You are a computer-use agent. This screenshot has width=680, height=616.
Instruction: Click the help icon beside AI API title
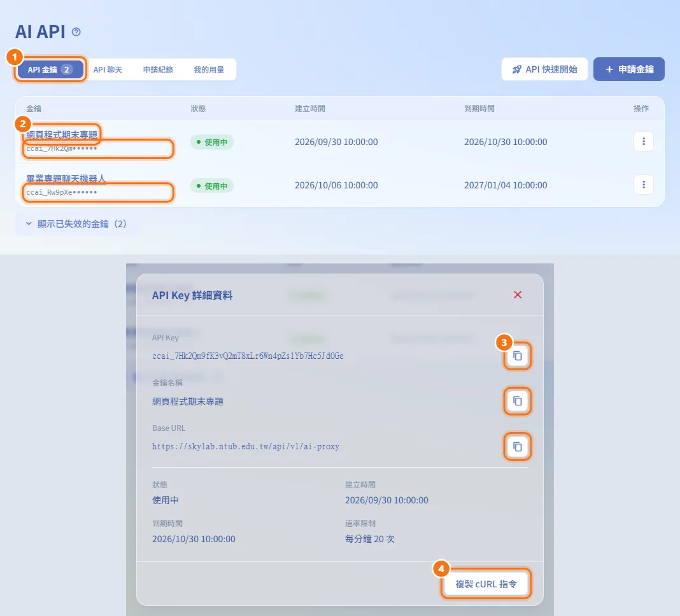[76, 32]
